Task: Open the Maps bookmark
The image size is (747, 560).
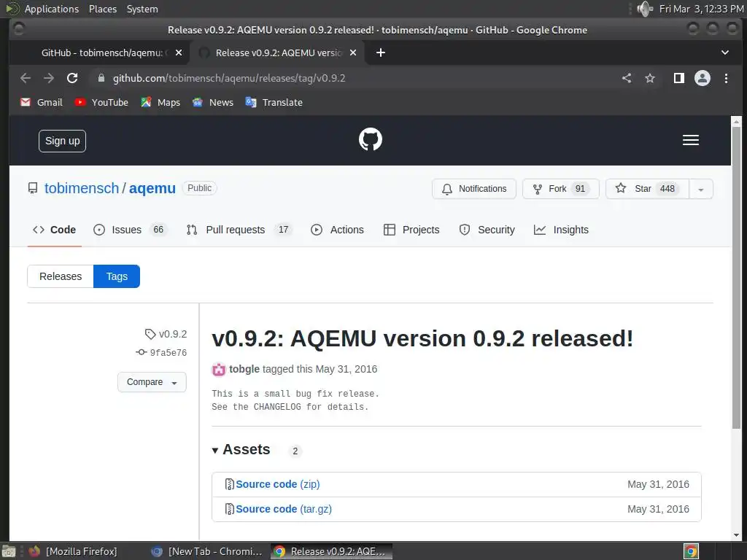Action: [x=160, y=102]
